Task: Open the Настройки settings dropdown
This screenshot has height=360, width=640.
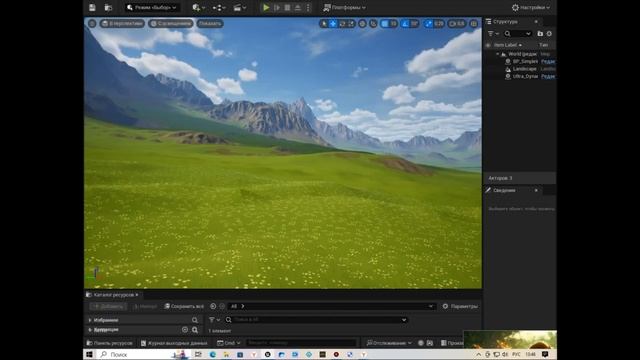Action: coord(531,7)
